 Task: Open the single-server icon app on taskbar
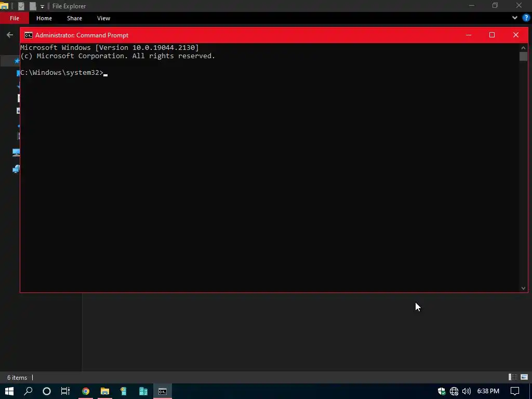124,391
